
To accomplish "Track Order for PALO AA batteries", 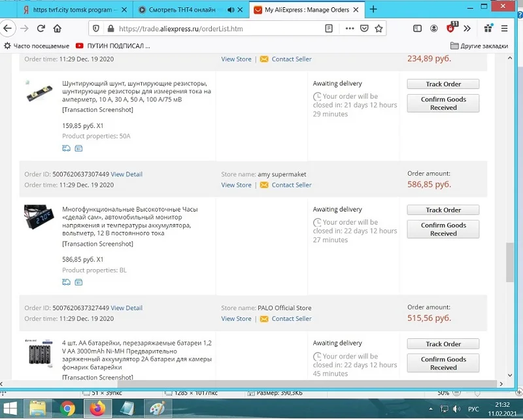I will coord(443,344).
